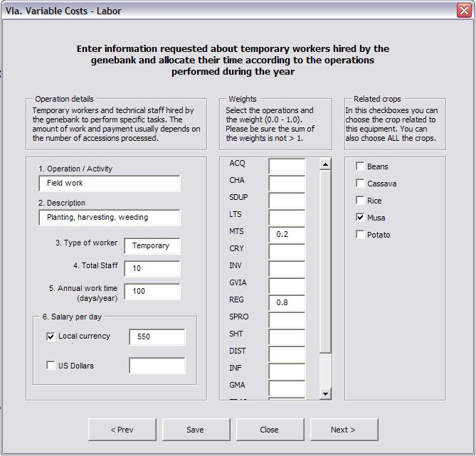Viewport: 476px width, 456px height.
Task: Enable the US Dollars salary checkbox
Action: point(51,366)
